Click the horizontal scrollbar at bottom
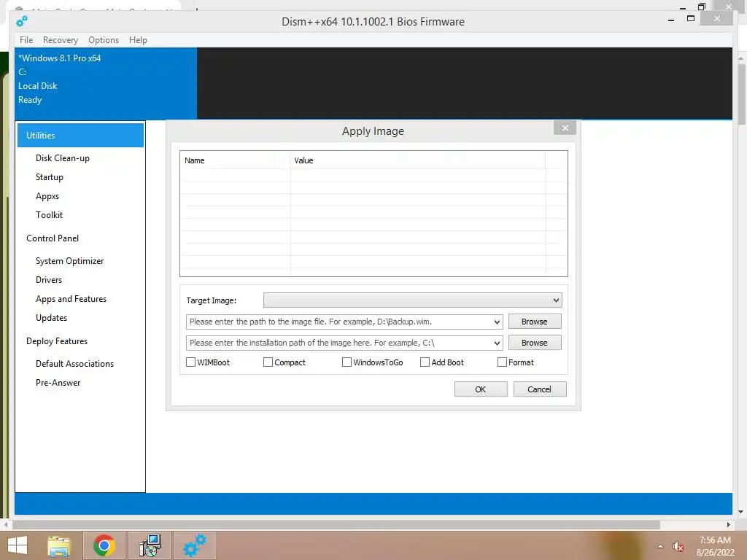Viewport: 747px width, 560px height. click(336, 525)
